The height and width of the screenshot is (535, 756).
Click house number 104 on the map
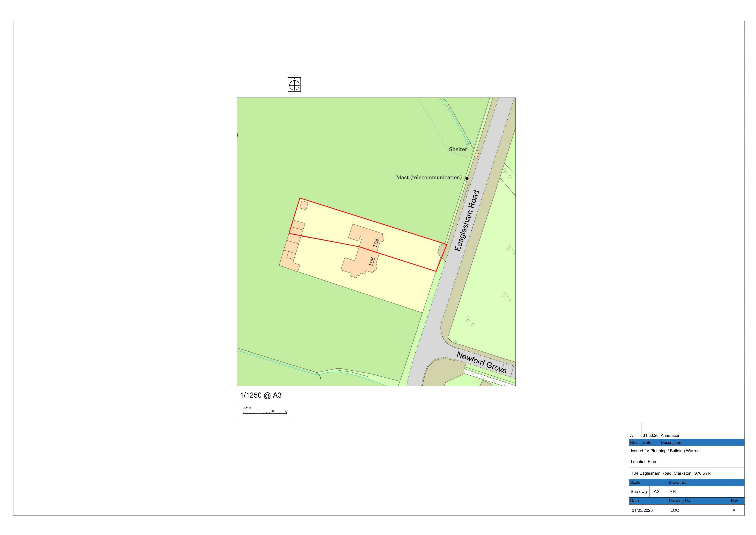coord(376,243)
